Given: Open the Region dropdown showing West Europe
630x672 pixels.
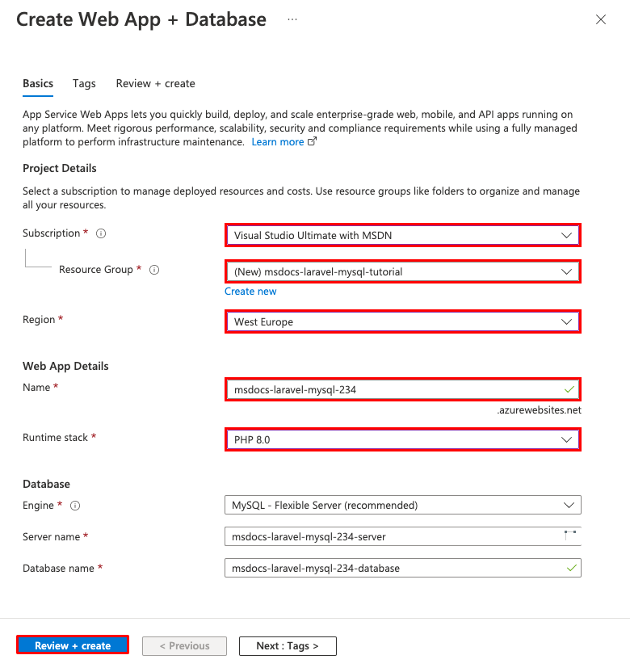Looking at the screenshot, I should point(401,321).
